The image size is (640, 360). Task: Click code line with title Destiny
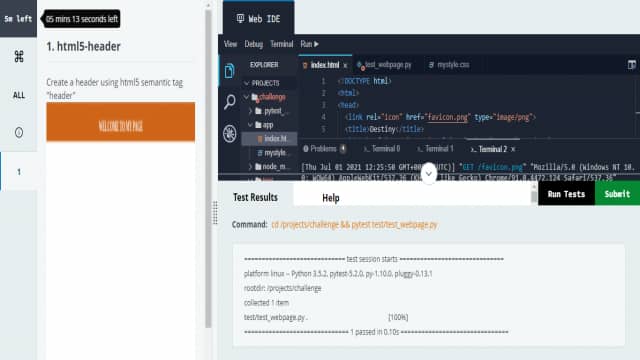pyautogui.click(x=384, y=129)
